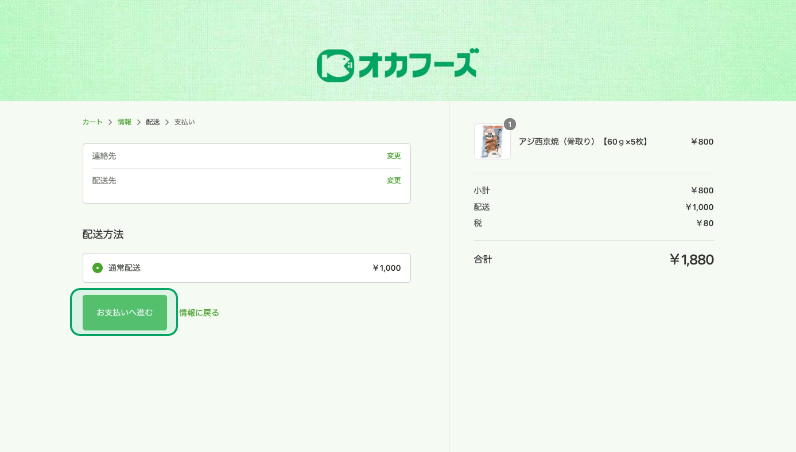Click the quantity badge on product thumbnail
The width and height of the screenshot is (796, 452).
[x=509, y=124]
